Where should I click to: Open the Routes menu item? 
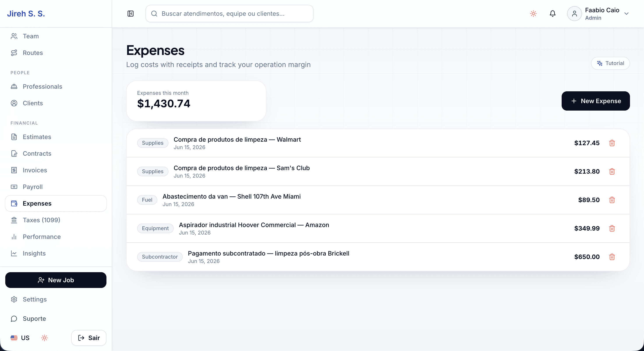(56, 53)
